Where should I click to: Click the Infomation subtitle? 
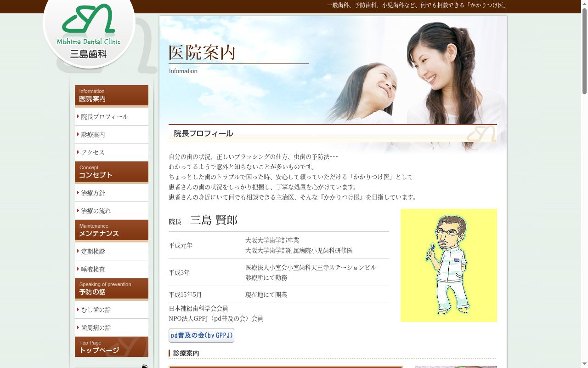[x=183, y=71]
